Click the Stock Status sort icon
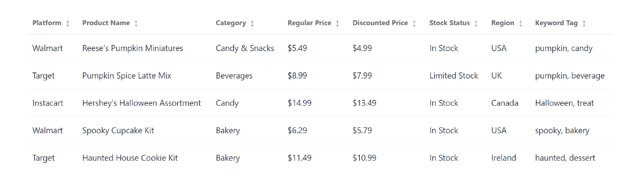Image resolution: width=644 pixels, height=182 pixels. coord(476,24)
